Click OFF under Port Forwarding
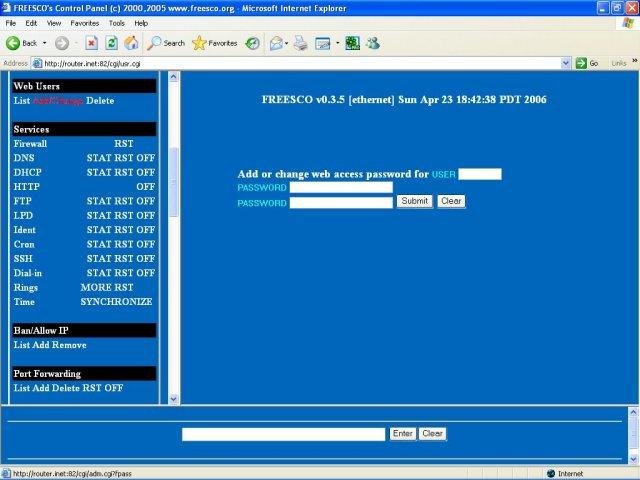This screenshot has width=640, height=480. (x=113, y=388)
